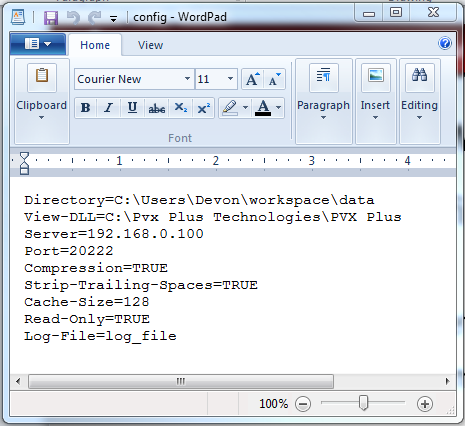Open the font size 11 dropdown
The image size is (465, 426).
[230, 79]
